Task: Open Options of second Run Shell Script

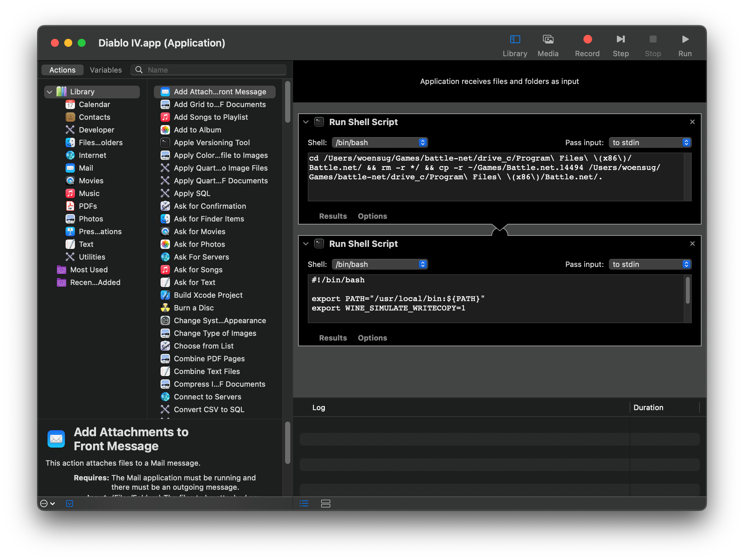Action: [x=372, y=338]
